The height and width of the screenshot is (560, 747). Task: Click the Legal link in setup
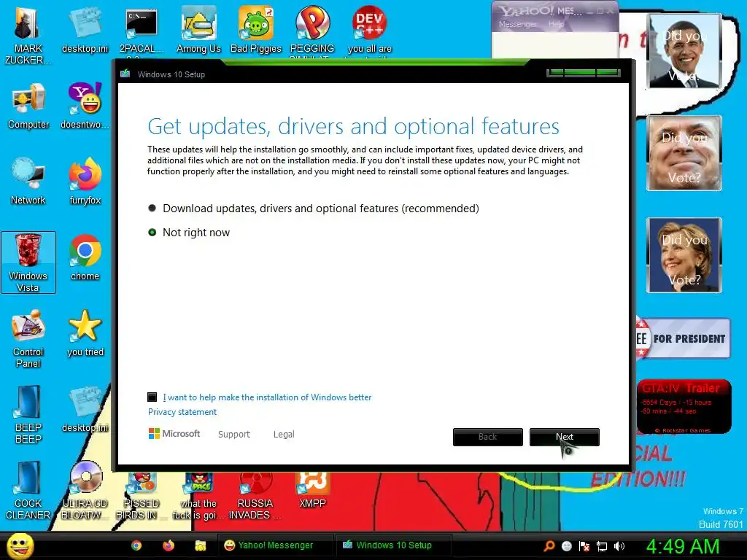pos(284,435)
